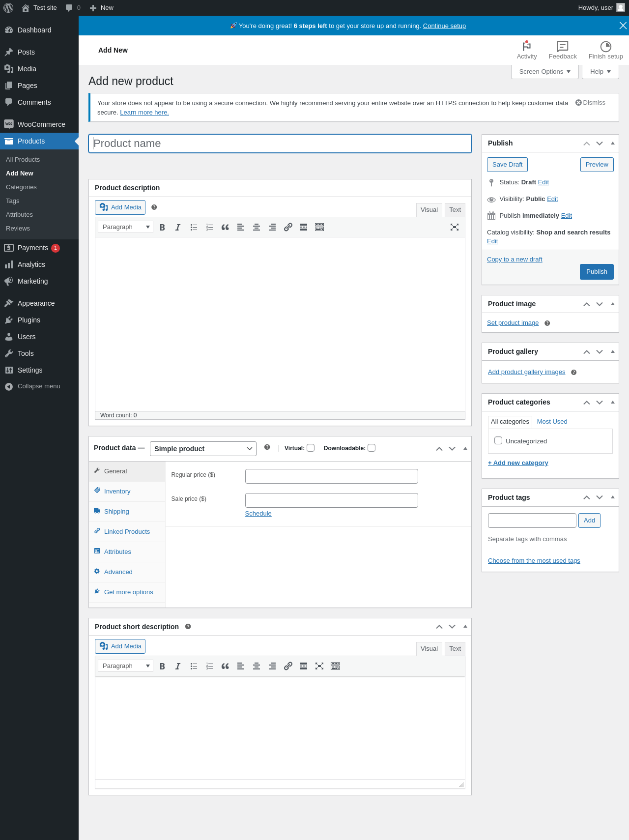Collapse the Product tags panel

(613, 497)
